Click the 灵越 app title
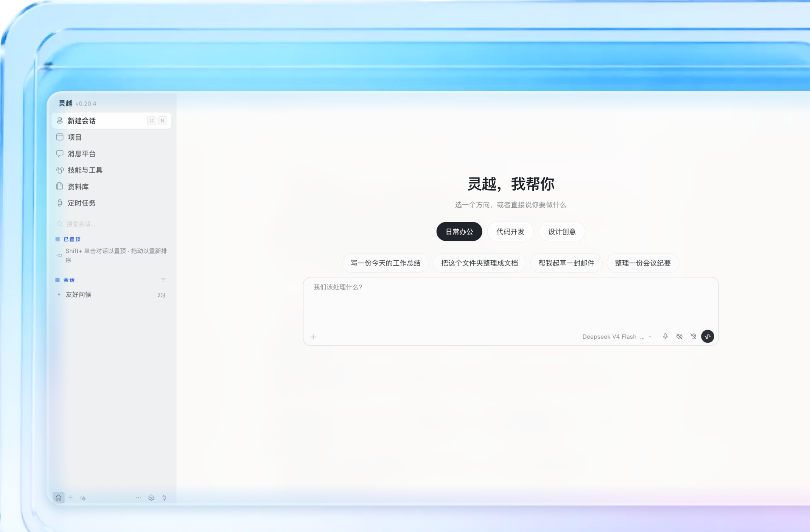 click(65, 103)
